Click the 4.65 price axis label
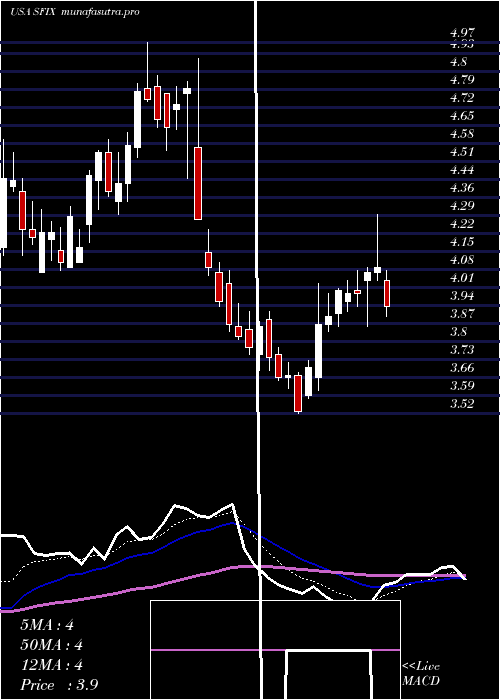The width and height of the screenshot is (500, 700). pyautogui.click(x=462, y=116)
